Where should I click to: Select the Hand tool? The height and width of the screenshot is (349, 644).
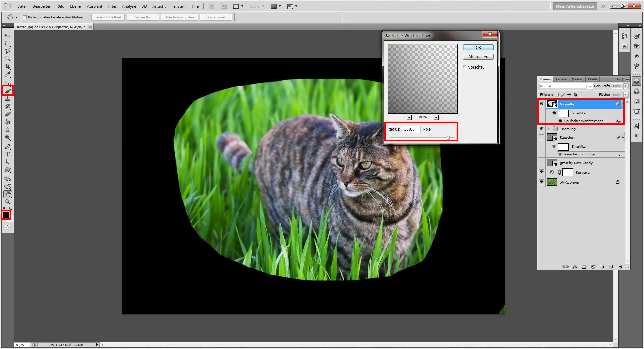pos(7,194)
